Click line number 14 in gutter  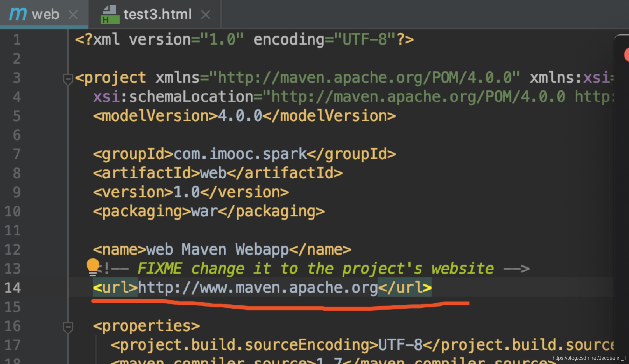point(12,288)
